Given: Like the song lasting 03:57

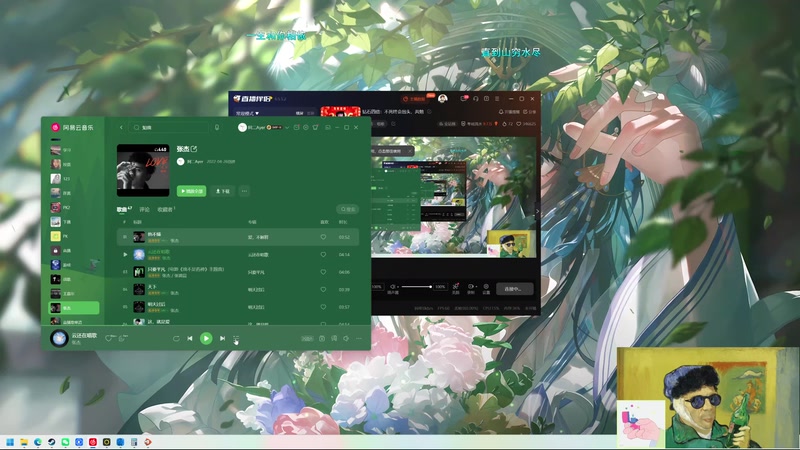Looking at the screenshot, I should coord(323,307).
